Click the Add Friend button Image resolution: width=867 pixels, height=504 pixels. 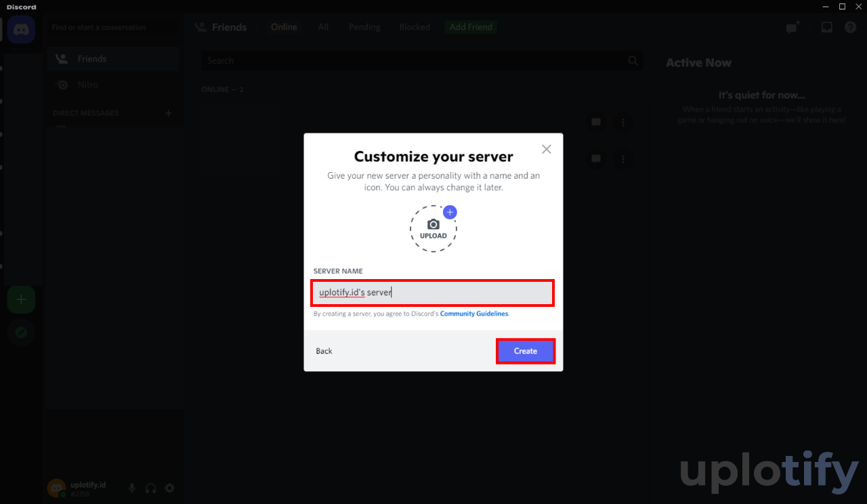tap(471, 27)
